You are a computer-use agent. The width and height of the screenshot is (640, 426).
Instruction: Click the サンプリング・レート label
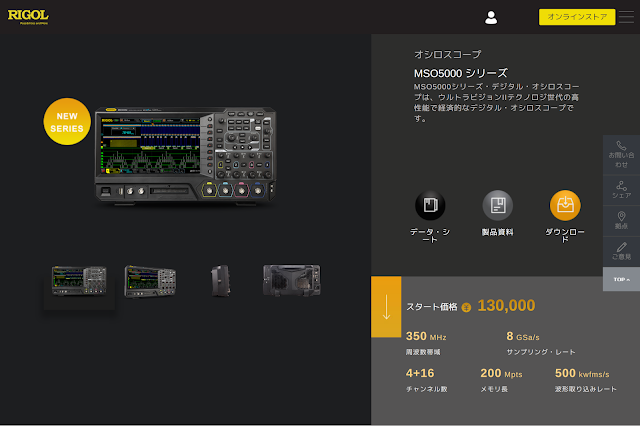[541, 352]
